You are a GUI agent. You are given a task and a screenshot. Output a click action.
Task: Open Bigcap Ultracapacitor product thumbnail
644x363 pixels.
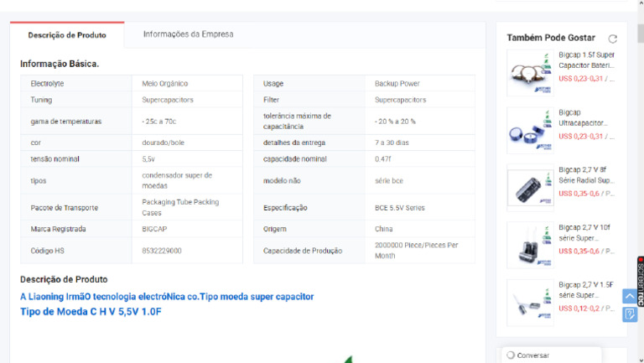tap(530, 131)
